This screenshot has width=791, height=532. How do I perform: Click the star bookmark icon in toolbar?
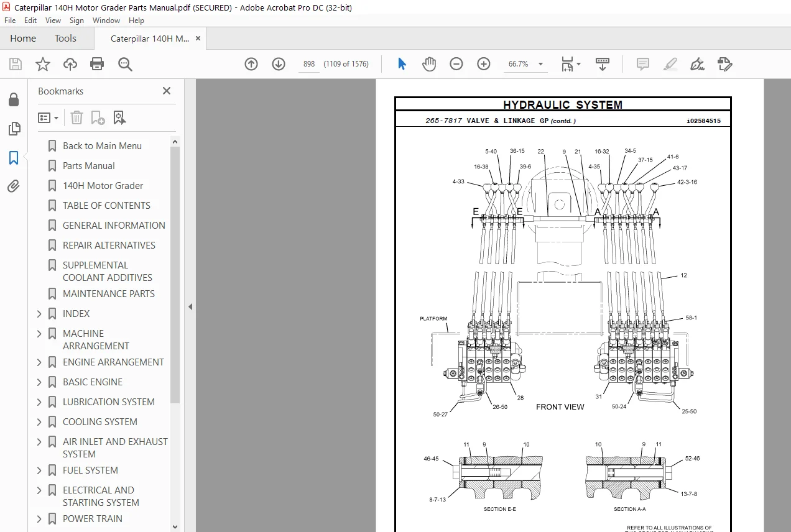(42, 64)
